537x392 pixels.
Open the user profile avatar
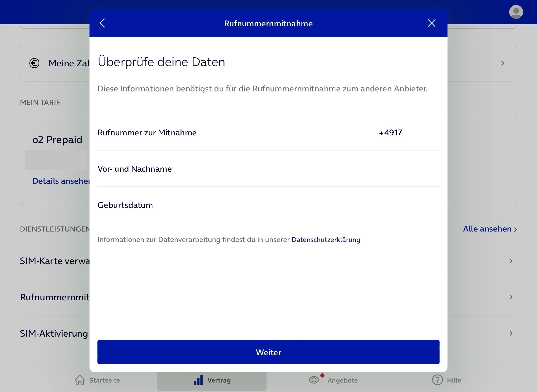516,12
